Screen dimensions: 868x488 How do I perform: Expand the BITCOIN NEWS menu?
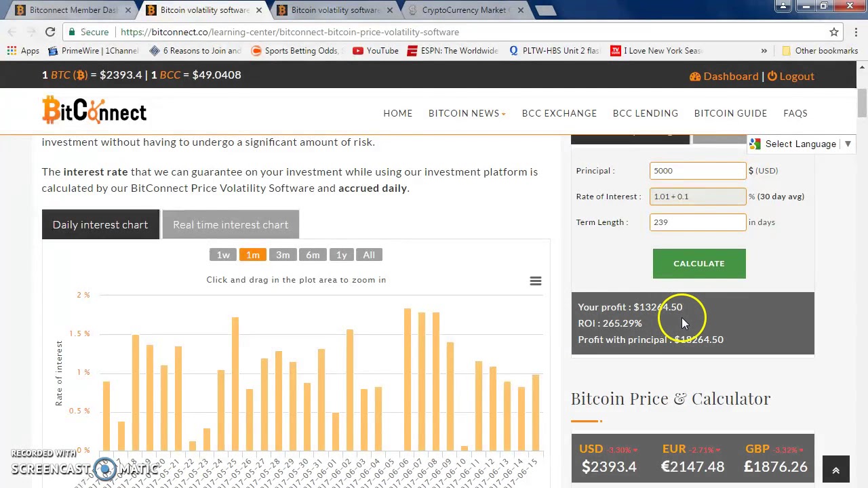(x=467, y=113)
